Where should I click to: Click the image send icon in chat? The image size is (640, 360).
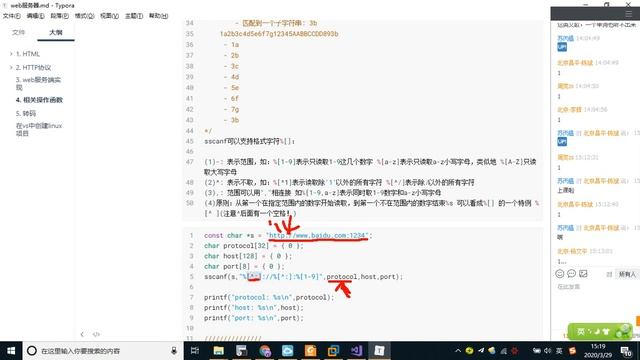(x=583, y=274)
